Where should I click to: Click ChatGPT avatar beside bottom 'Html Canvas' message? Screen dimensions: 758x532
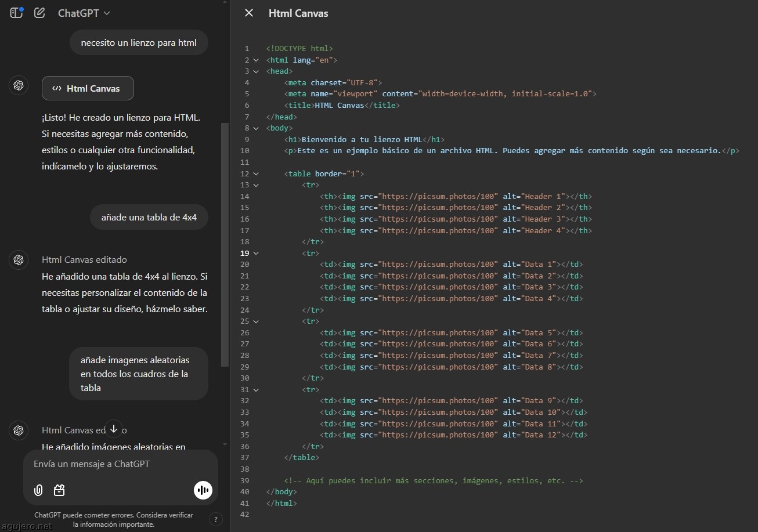point(19,430)
